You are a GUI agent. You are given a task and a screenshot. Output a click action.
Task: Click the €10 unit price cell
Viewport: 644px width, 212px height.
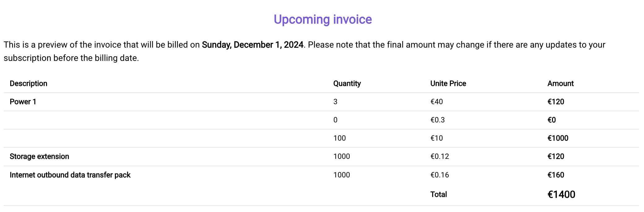coord(437,138)
